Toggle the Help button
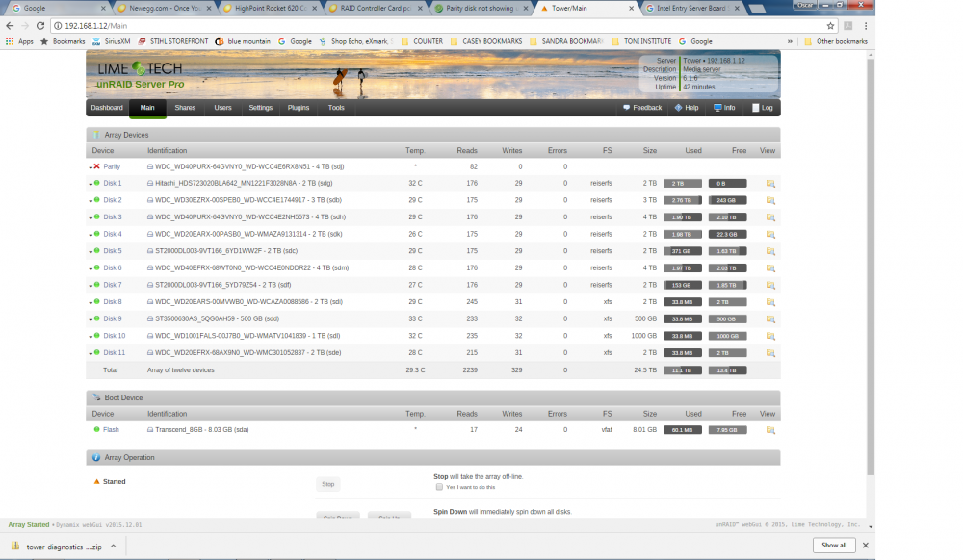Viewport: 963px width, 560px height. (687, 108)
